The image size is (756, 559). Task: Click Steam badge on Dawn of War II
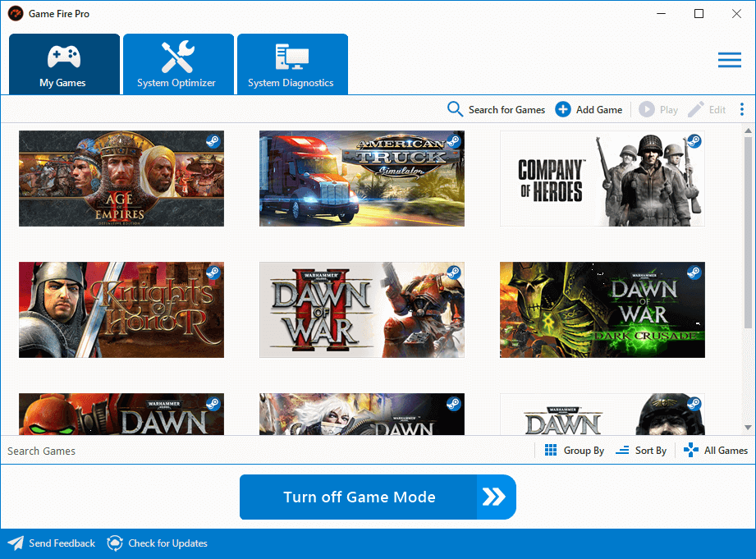[453, 273]
